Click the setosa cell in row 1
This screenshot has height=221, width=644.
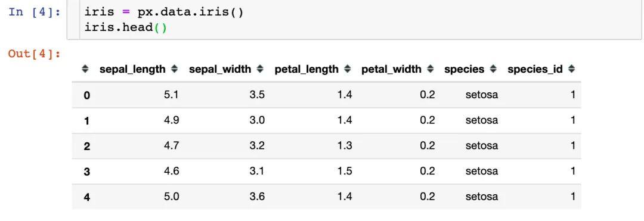[481, 120]
